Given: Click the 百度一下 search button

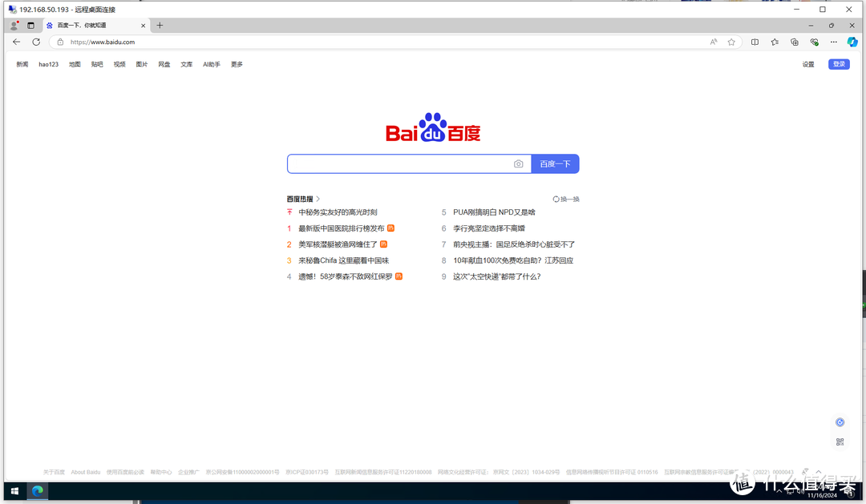Looking at the screenshot, I should (x=555, y=163).
